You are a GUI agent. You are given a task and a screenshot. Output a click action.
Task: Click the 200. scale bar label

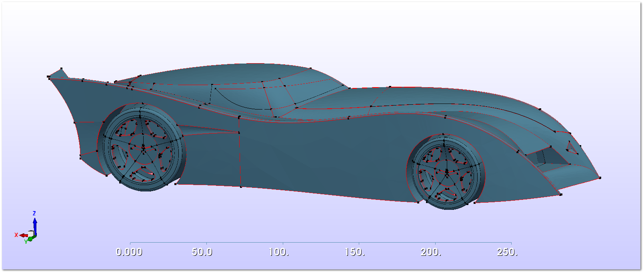[431, 252]
